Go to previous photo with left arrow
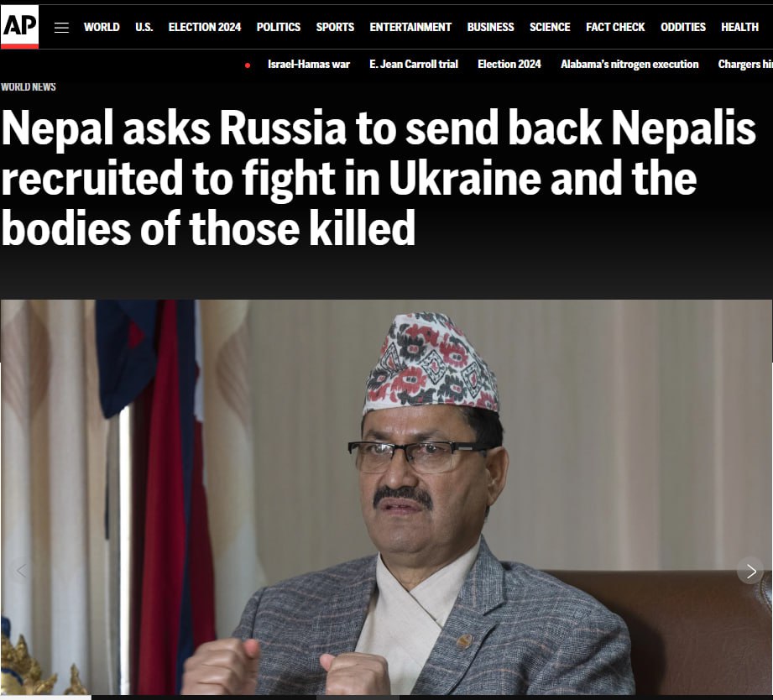This screenshot has height=700, width=773. pos(22,571)
